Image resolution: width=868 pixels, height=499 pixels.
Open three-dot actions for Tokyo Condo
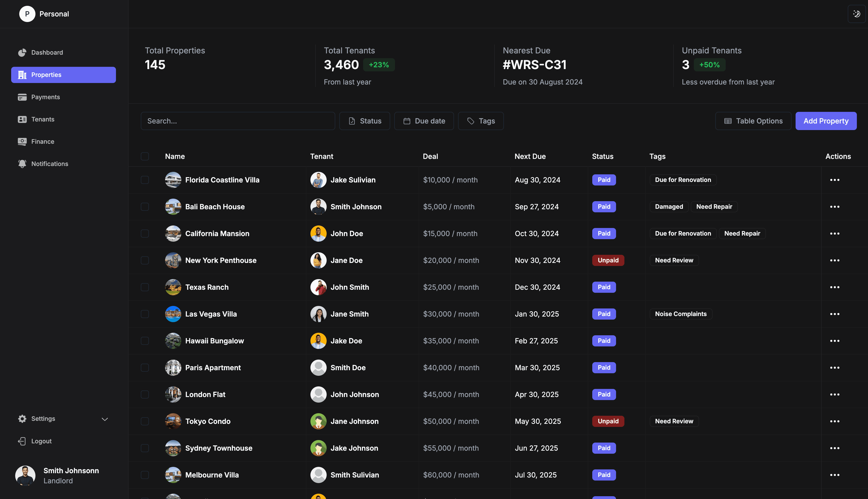(834, 421)
